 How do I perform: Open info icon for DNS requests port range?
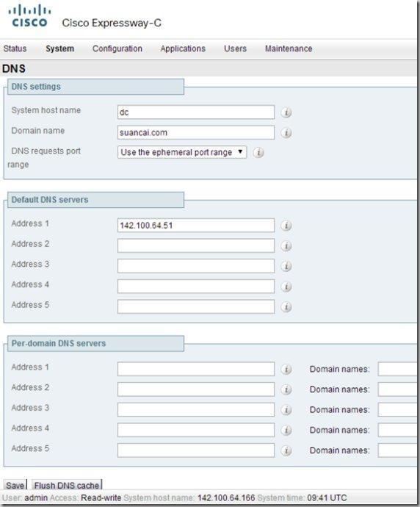click(x=258, y=153)
